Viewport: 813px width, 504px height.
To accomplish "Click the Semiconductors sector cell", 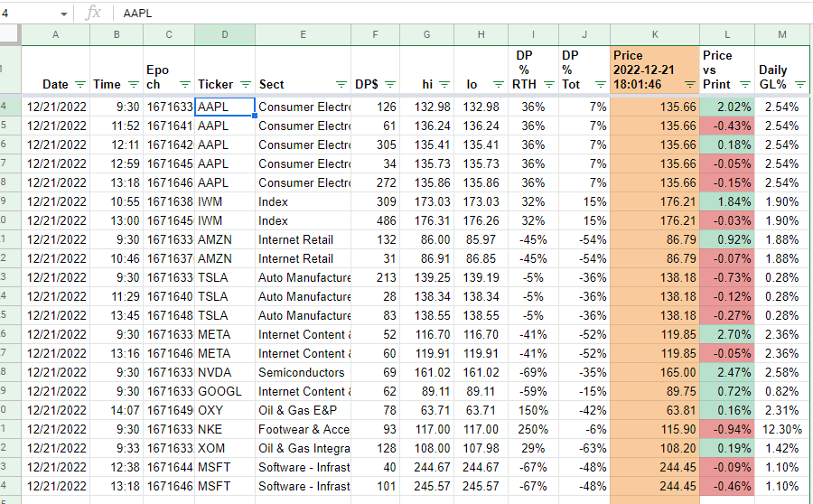I will 303,372.
